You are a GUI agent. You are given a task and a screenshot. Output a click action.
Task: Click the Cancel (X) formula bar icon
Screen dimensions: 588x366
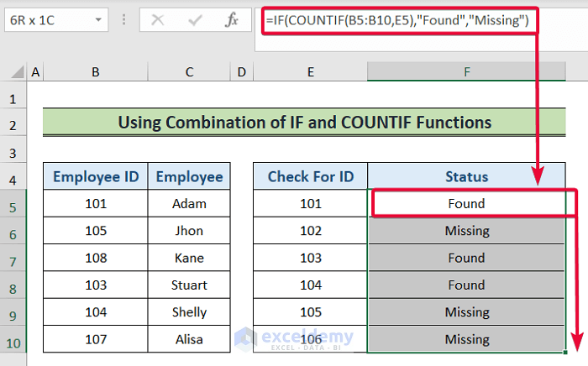click(157, 20)
